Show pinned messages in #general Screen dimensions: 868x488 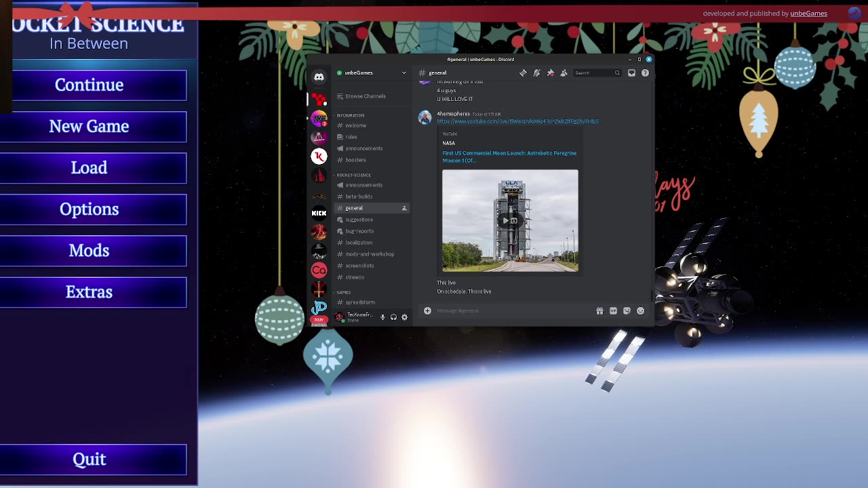pyautogui.click(x=550, y=73)
